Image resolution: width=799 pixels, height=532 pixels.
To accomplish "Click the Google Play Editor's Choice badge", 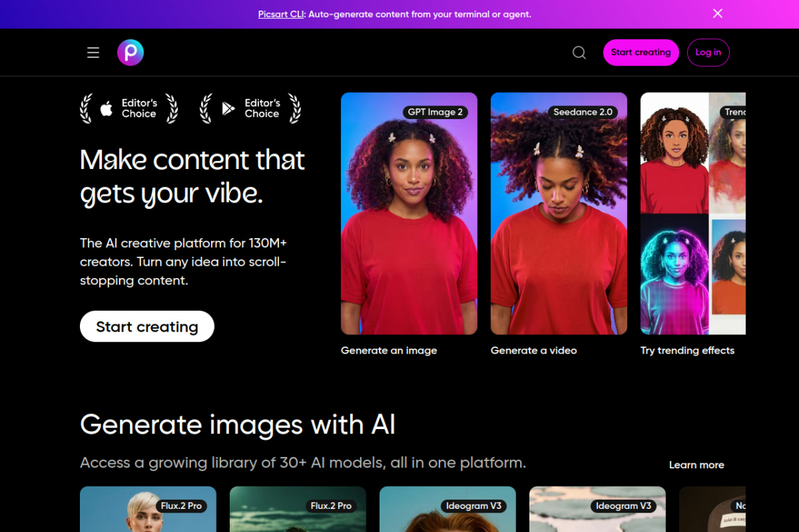I will coord(250,109).
